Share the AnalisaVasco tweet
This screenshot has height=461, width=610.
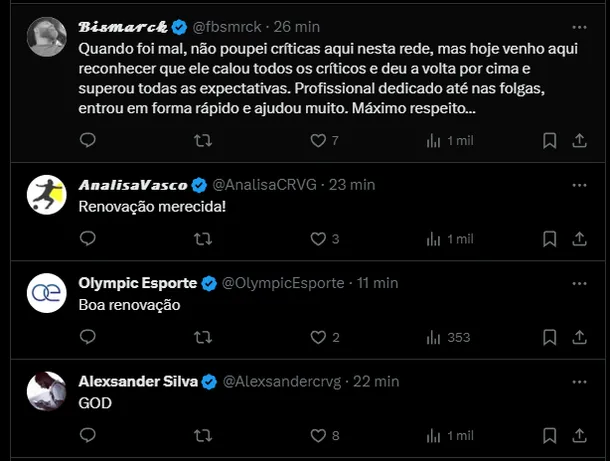[579, 239]
